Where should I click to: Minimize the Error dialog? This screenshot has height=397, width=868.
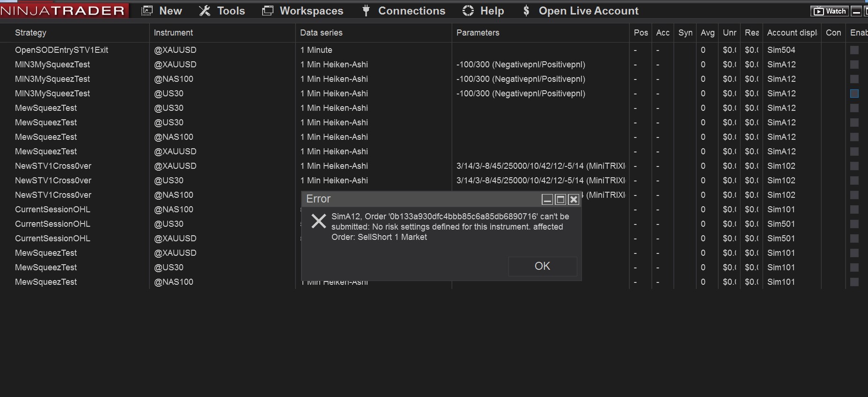(547, 200)
